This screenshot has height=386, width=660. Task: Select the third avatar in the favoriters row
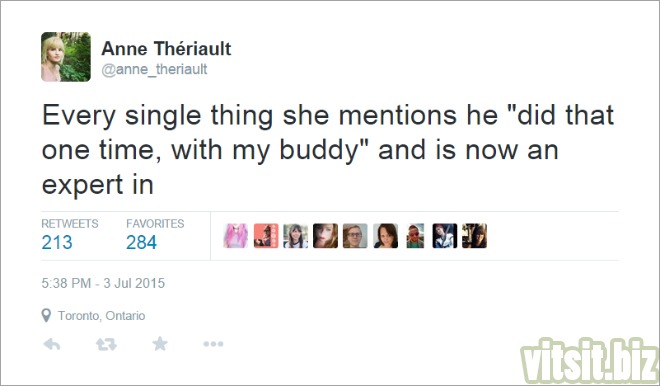click(295, 236)
